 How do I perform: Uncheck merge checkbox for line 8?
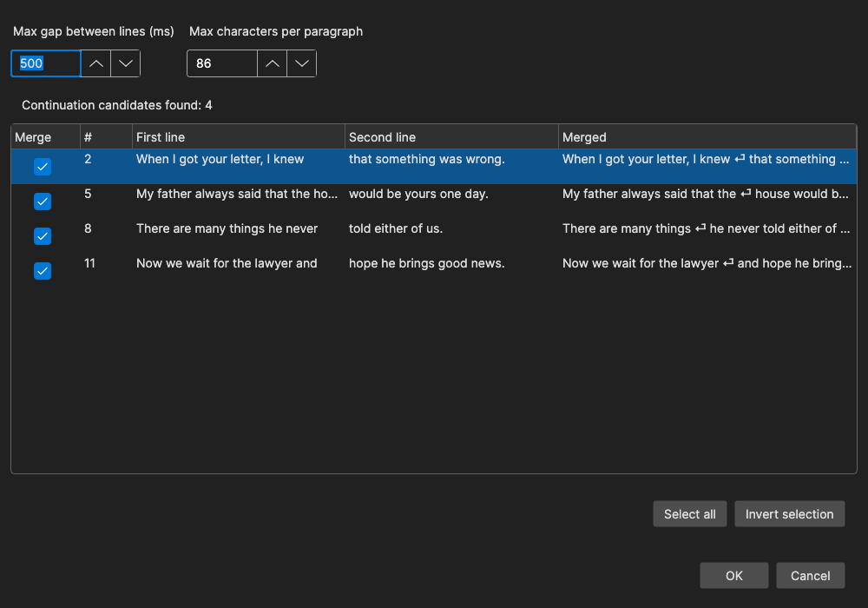(42, 236)
